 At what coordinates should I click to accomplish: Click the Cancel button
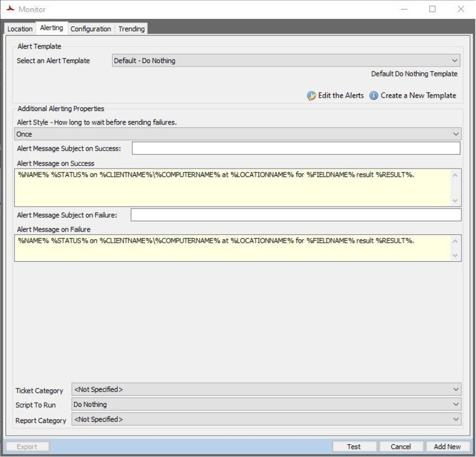coord(400,446)
